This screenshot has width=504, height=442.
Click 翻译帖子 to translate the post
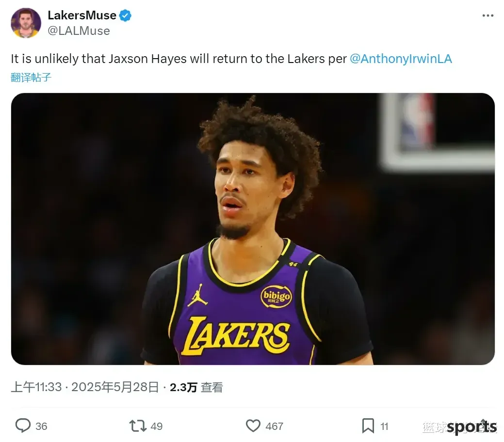(x=31, y=78)
